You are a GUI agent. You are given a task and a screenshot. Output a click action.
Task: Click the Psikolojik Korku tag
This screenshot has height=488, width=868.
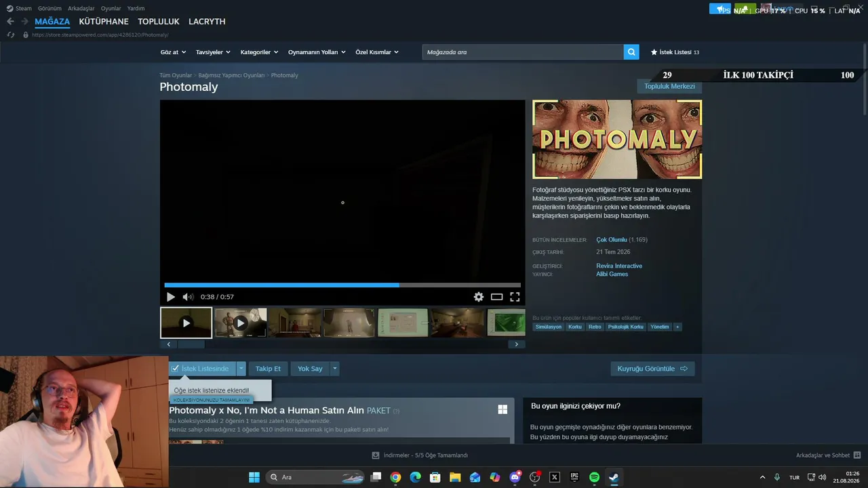pos(626,327)
